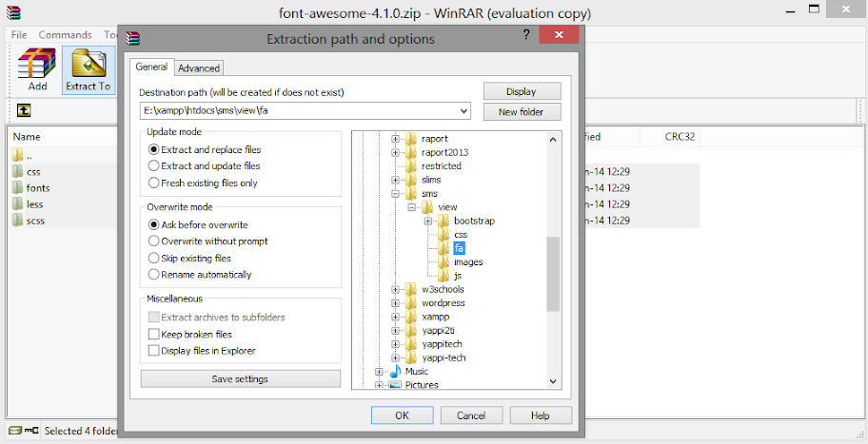Click the Music library note icon

click(x=395, y=371)
